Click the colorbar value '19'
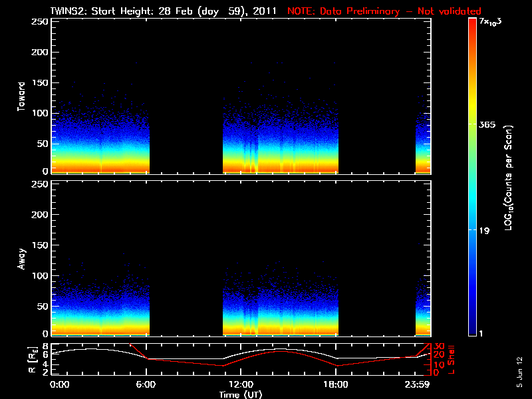532x399 pixels. point(485,231)
